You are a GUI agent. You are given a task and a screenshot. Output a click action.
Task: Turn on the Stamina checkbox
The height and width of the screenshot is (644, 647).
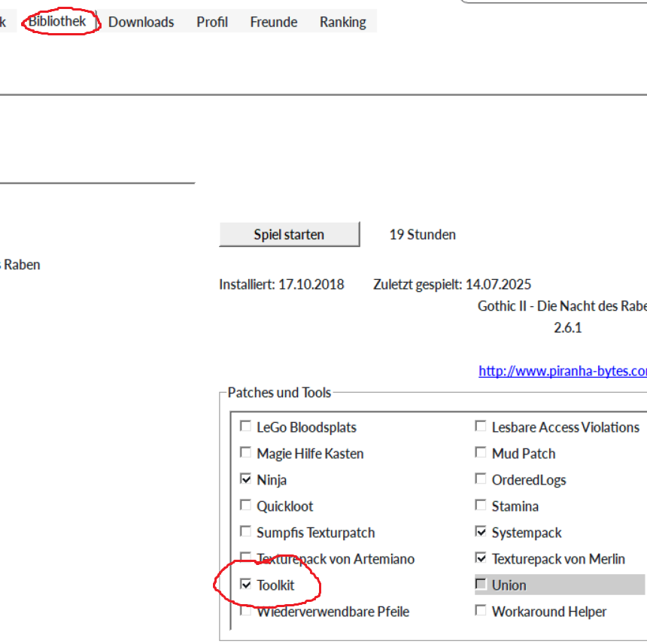(480, 506)
